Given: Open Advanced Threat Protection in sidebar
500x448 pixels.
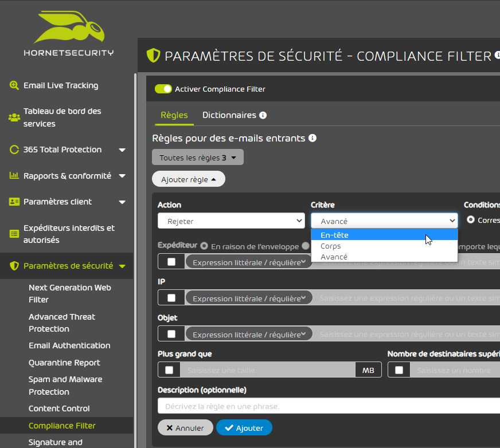Looking at the screenshot, I should 62,323.
